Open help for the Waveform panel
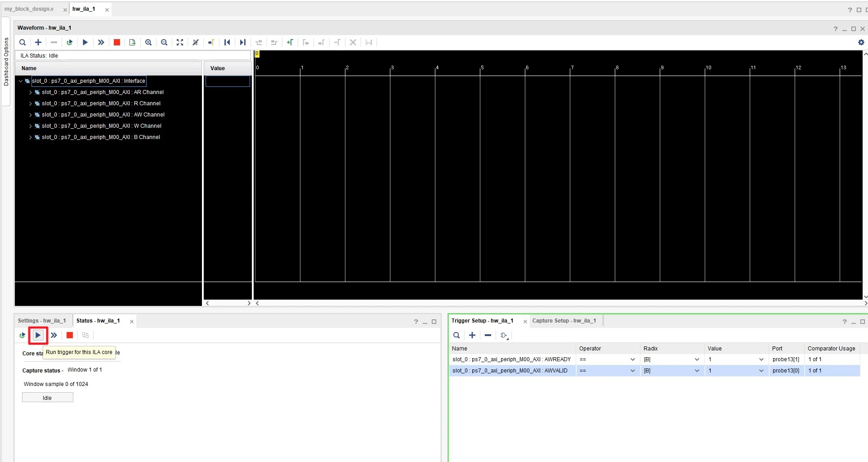Screen dimensions: 868x462 pyautogui.click(x=836, y=29)
